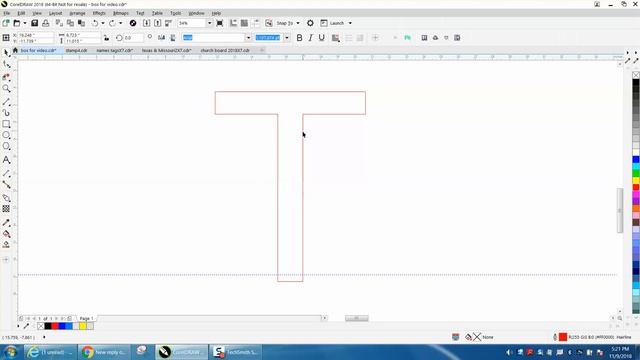Open the File menu
The width and height of the screenshot is (640, 360).
[x=7, y=13]
